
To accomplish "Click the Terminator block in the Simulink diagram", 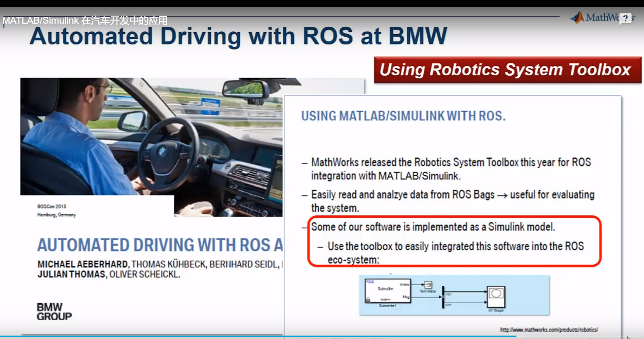I will 428,285.
